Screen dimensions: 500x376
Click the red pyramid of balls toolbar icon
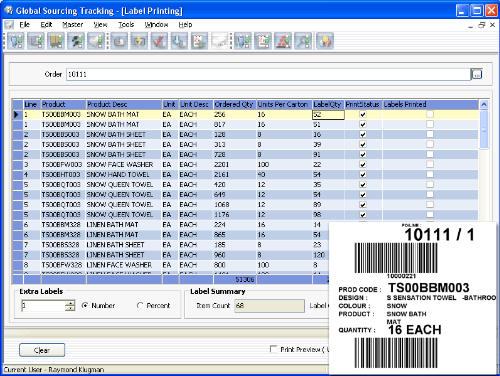tap(283, 41)
